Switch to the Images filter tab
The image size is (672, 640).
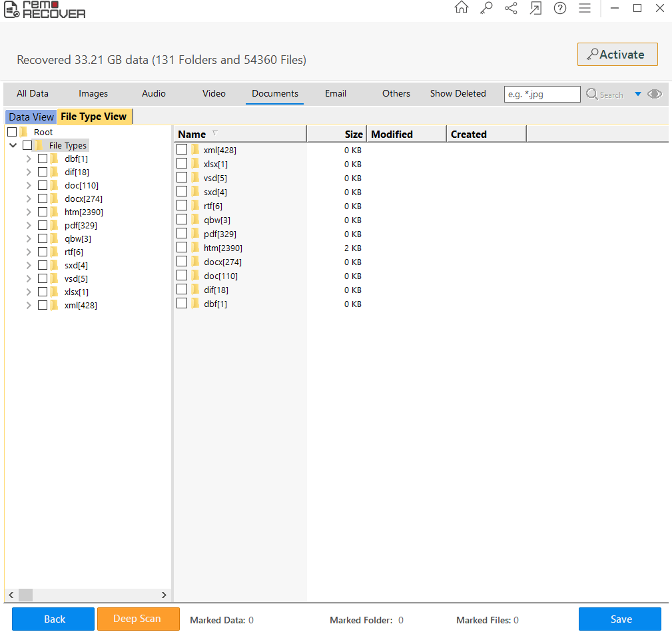(93, 94)
